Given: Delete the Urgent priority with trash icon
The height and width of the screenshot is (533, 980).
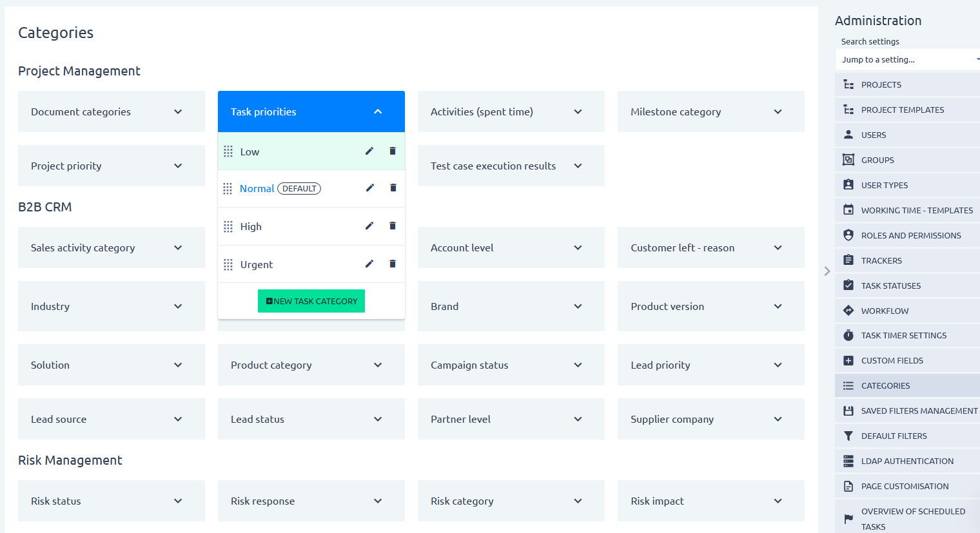Looking at the screenshot, I should [393, 264].
